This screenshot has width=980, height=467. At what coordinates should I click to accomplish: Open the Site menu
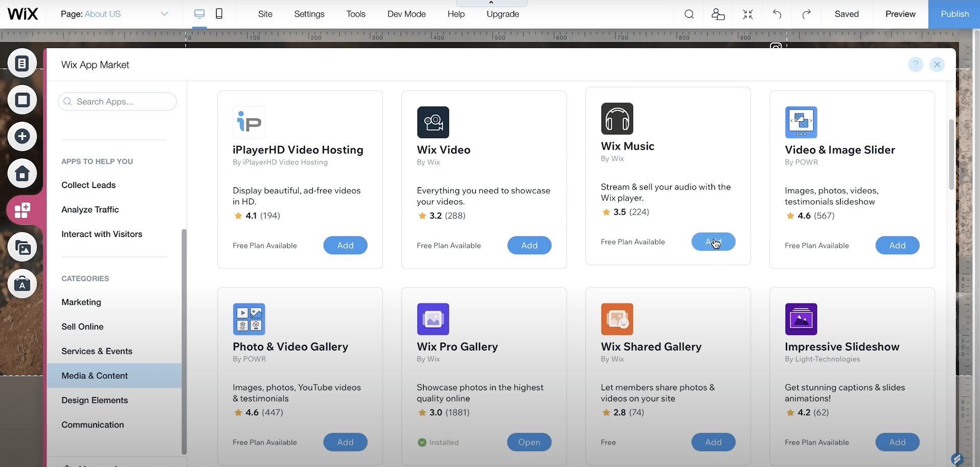pyautogui.click(x=265, y=14)
